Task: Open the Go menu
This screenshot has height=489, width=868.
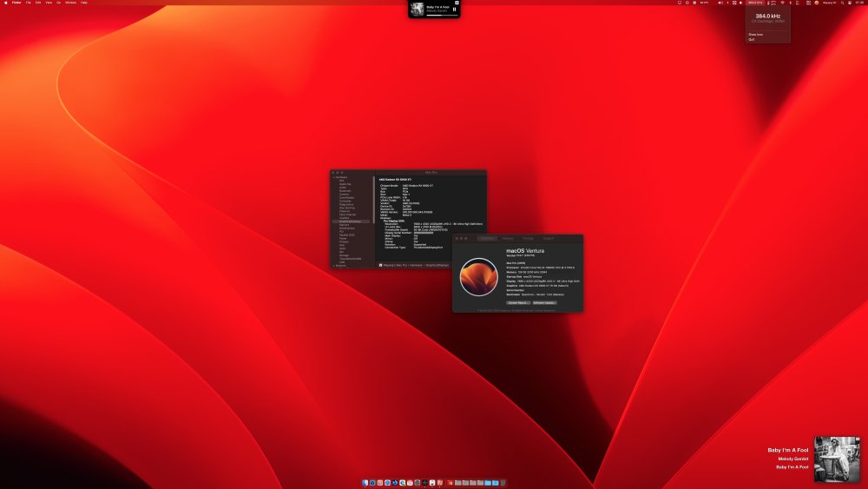Action: pyautogui.click(x=59, y=3)
